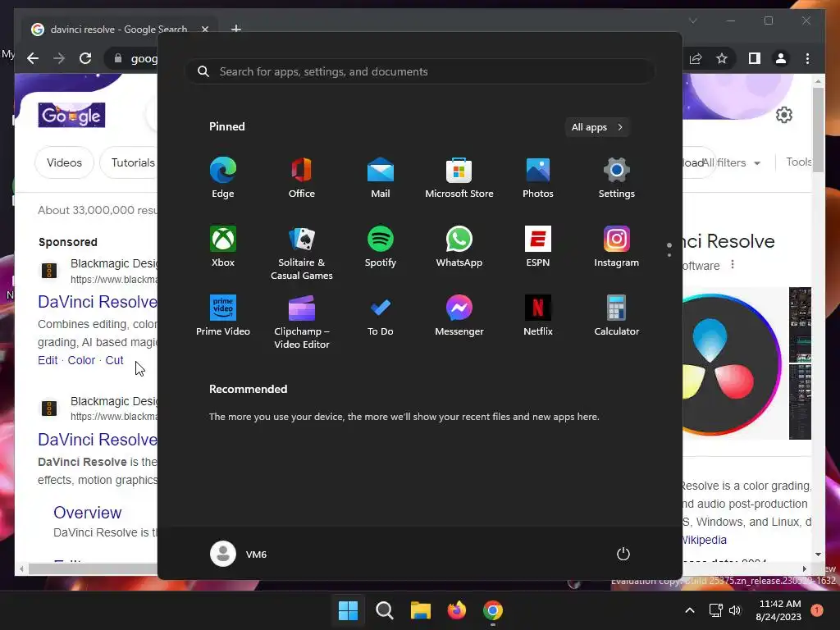
Task: Open the Cut sitelink in sponsored result
Action: pos(114,360)
